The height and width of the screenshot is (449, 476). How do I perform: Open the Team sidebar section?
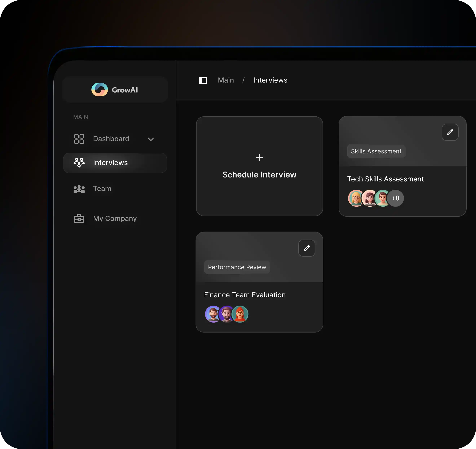point(102,189)
